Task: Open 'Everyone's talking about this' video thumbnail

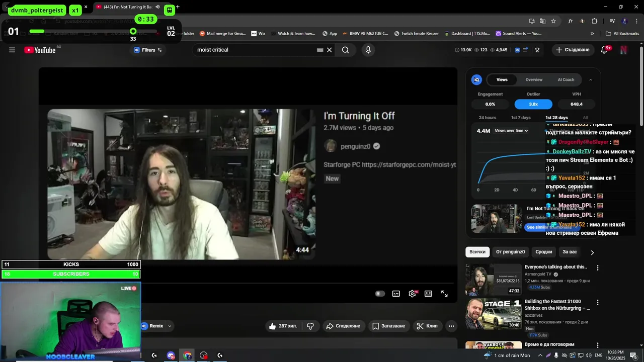Action: (x=494, y=279)
